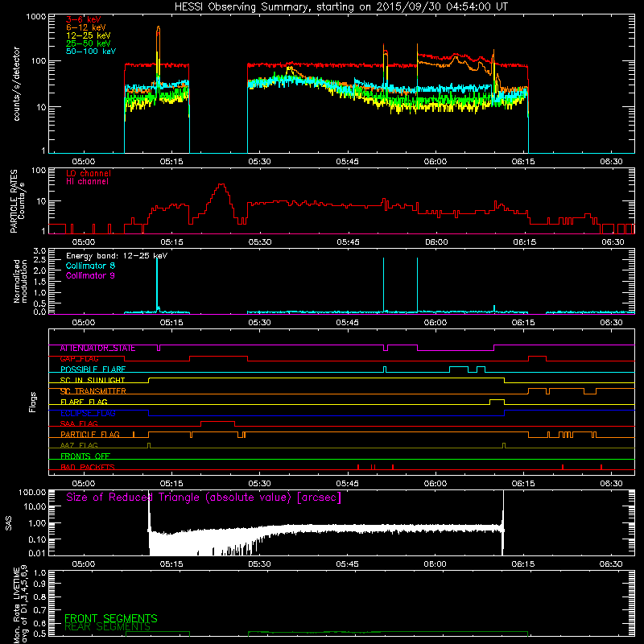The height and width of the screenshot is (644, 644).
Task: Select the yellow 12-25 keV count-rate legend label
Action: coord(89,35)
